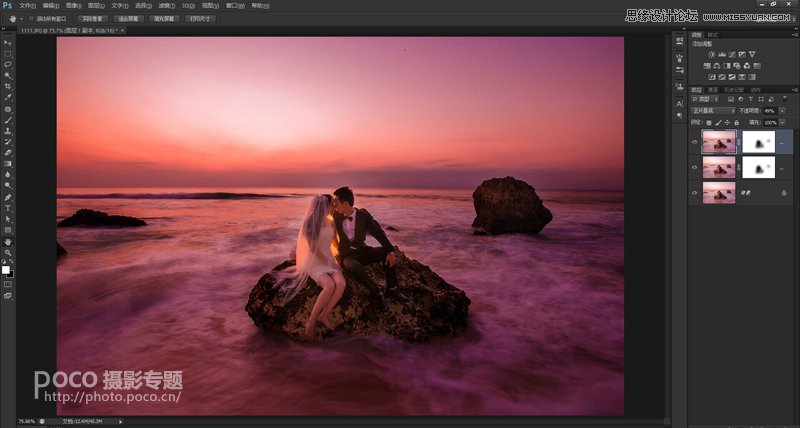Viewport: 800px width, 428px height.
Task: Add an Exposure adjustment
Action: point(742,54)
